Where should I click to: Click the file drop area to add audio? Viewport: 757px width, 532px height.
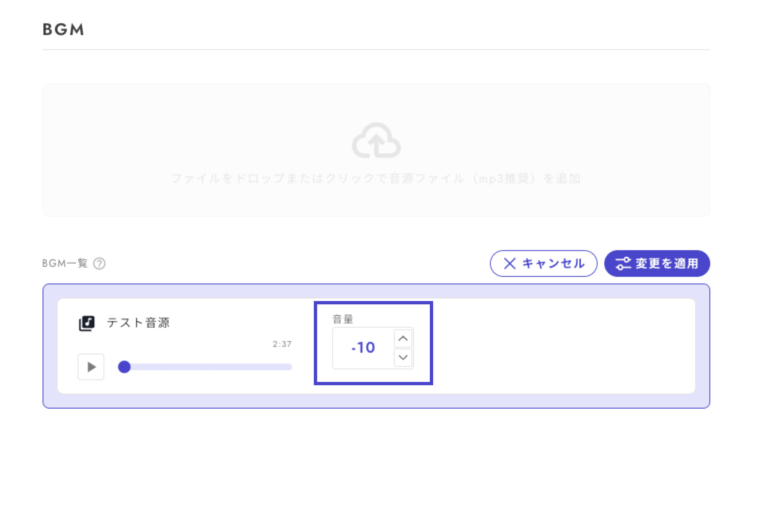click(x=376, y=150)
